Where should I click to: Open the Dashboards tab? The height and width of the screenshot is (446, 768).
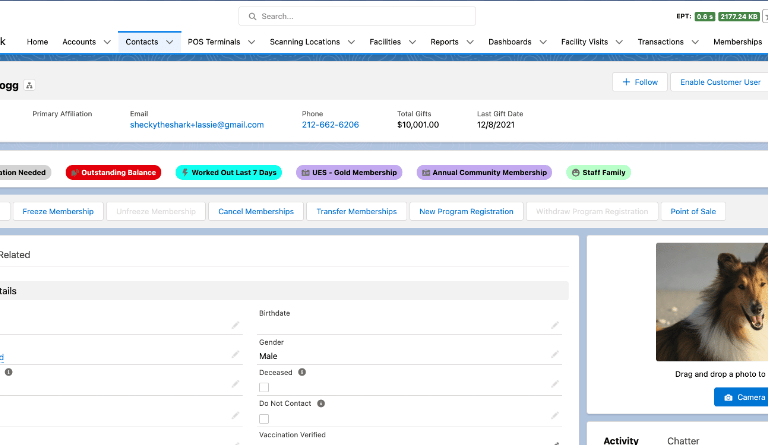[x=509, y=42]
